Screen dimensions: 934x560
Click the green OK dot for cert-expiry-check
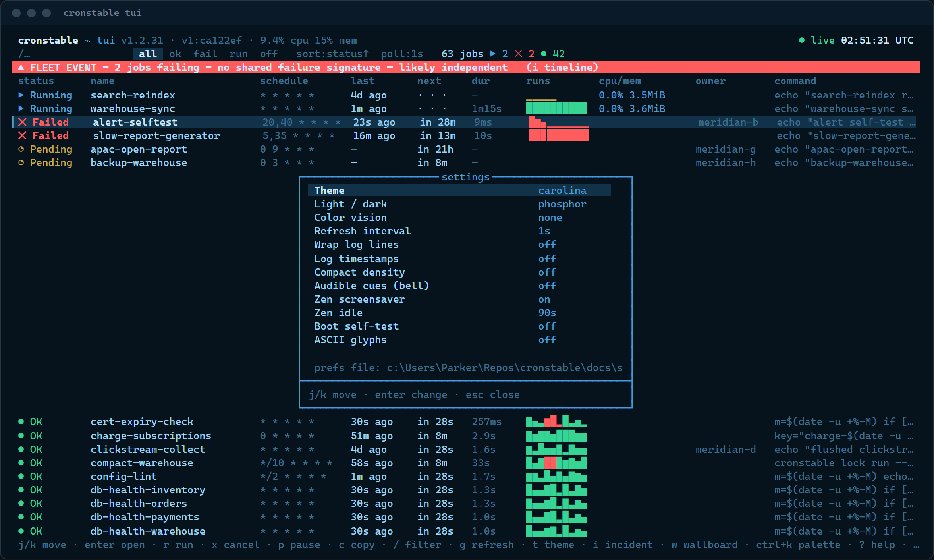coord(21,421)
